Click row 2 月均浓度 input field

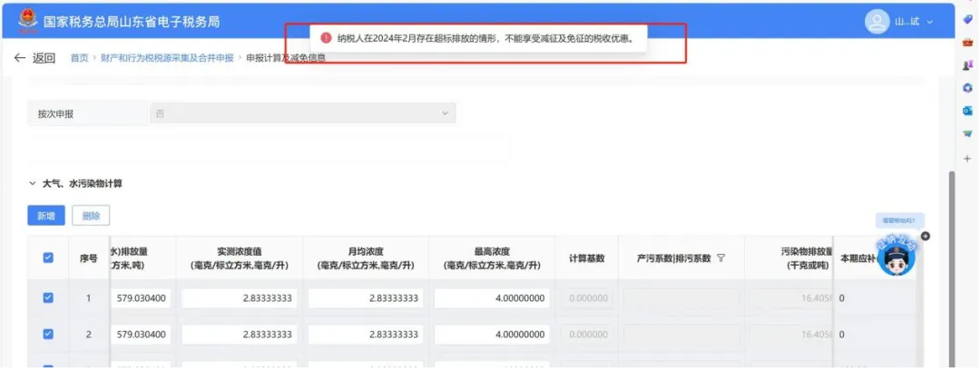pos(366,335)
